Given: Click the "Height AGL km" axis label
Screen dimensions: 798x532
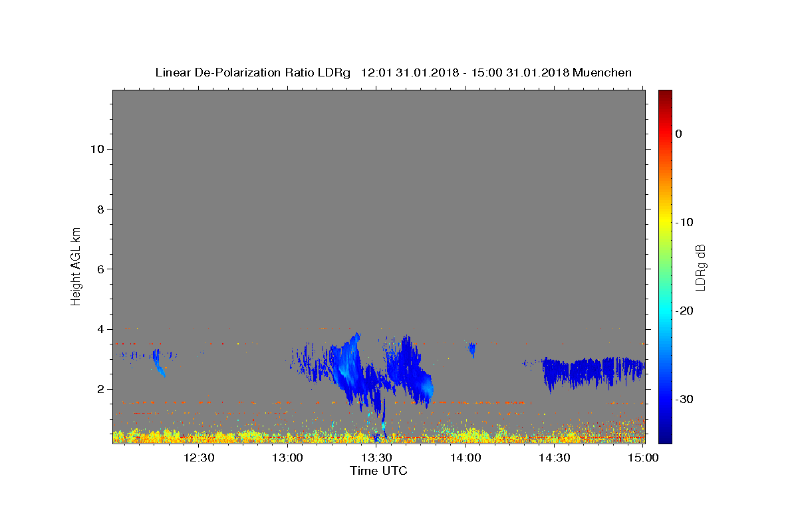Looking at the screenshot, I should (x=76, y=265).
